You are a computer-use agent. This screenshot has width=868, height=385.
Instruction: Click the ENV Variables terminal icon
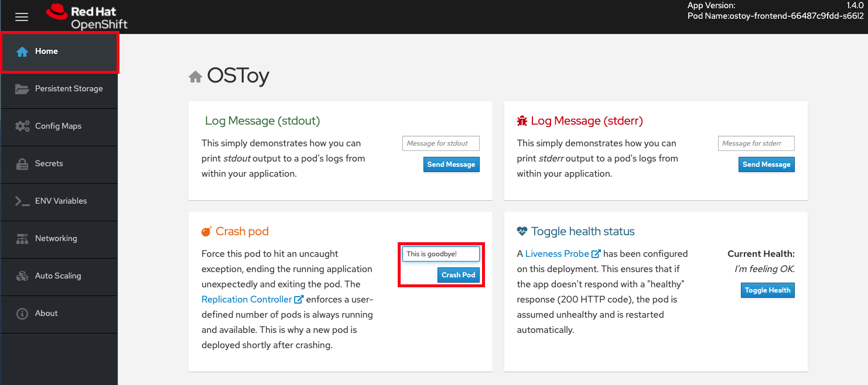pos(22,201)
